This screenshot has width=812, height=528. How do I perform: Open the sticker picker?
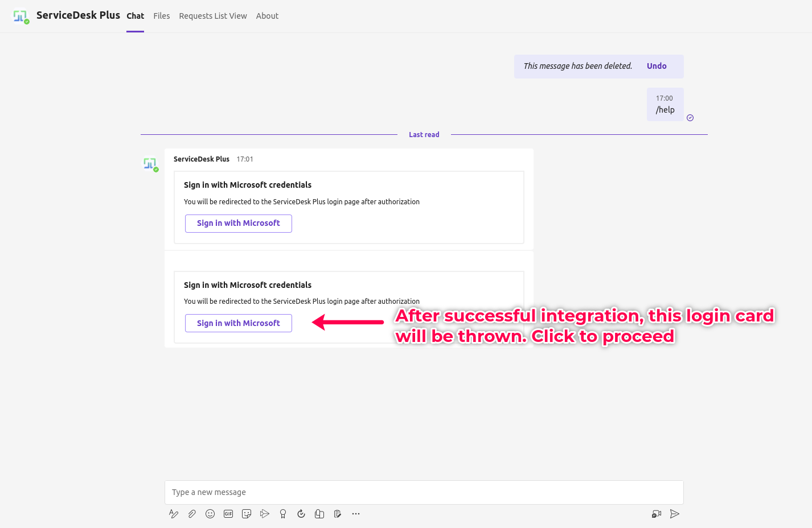(247, 514)
